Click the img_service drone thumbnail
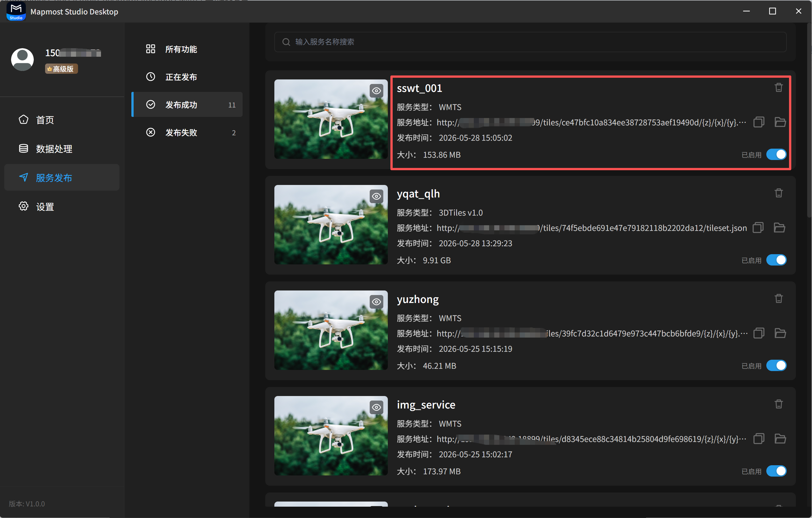Image resolution: width=812 pixels, height=518 pixels. (331, 436)
